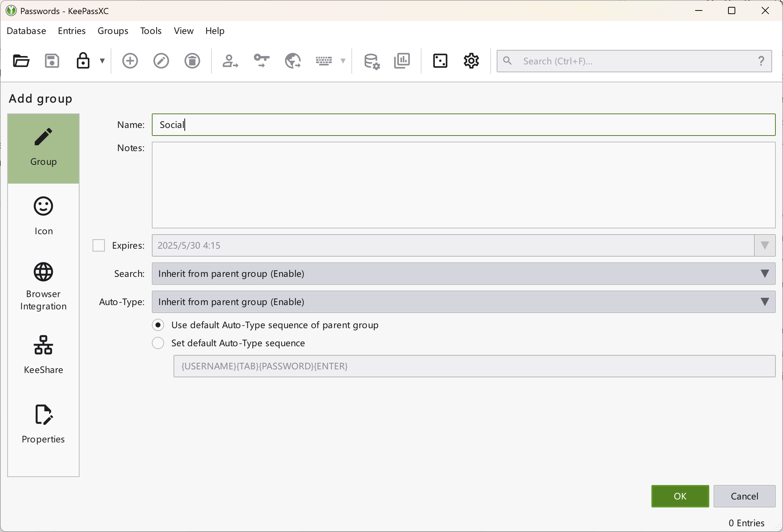The image size is (783, 532).
Task: Enable the Expires checkbox
Action: pos(99,245)
